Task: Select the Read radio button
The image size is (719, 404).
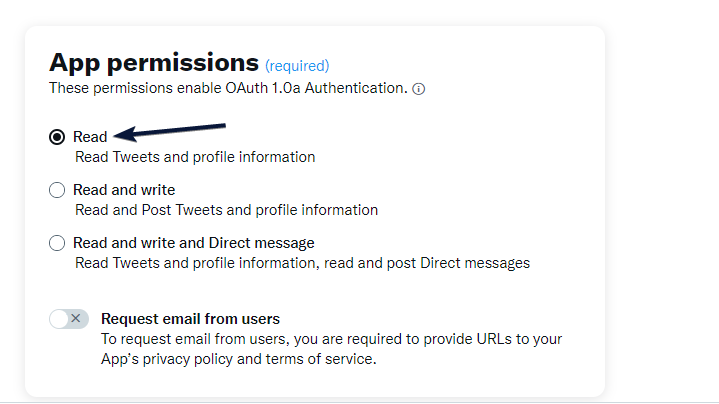Action: click(57, 137)
